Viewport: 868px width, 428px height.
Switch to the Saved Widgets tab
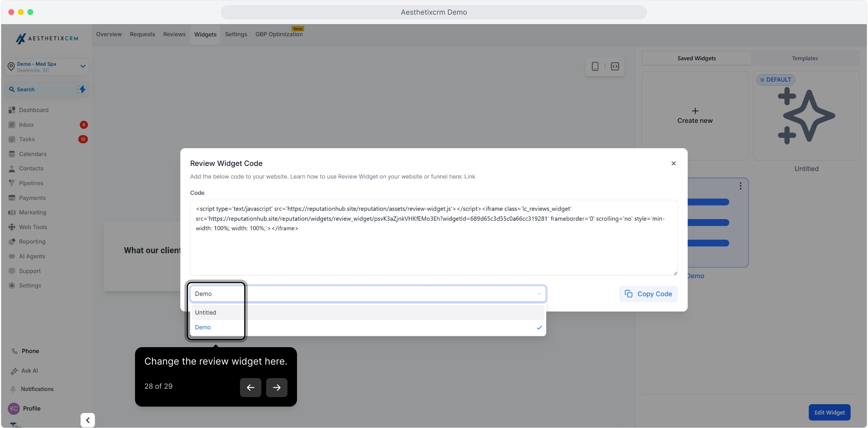click(697, 58)
